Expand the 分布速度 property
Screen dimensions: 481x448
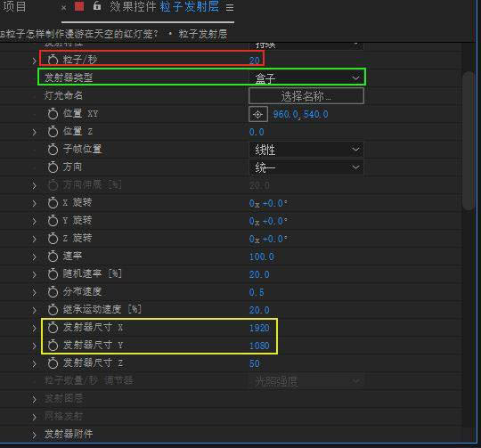pos(34,292)
